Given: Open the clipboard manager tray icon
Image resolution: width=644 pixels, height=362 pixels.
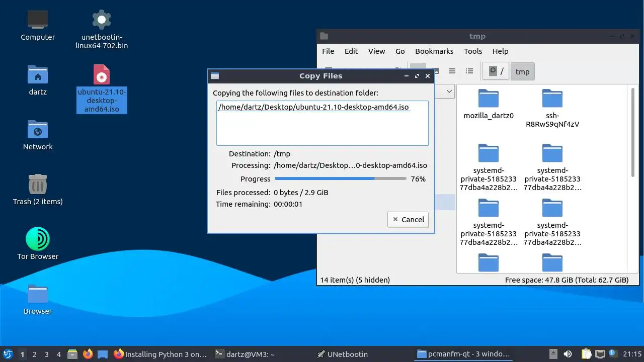Looking at the screenshot, I should coord(586,354).
